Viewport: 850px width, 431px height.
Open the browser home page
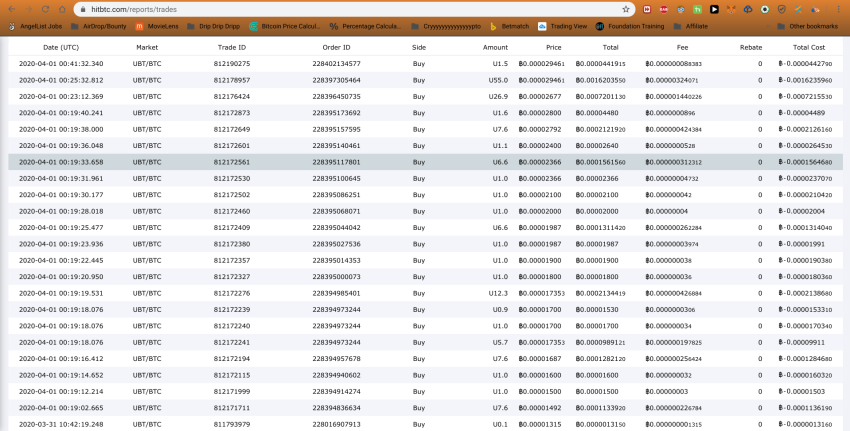62,9
